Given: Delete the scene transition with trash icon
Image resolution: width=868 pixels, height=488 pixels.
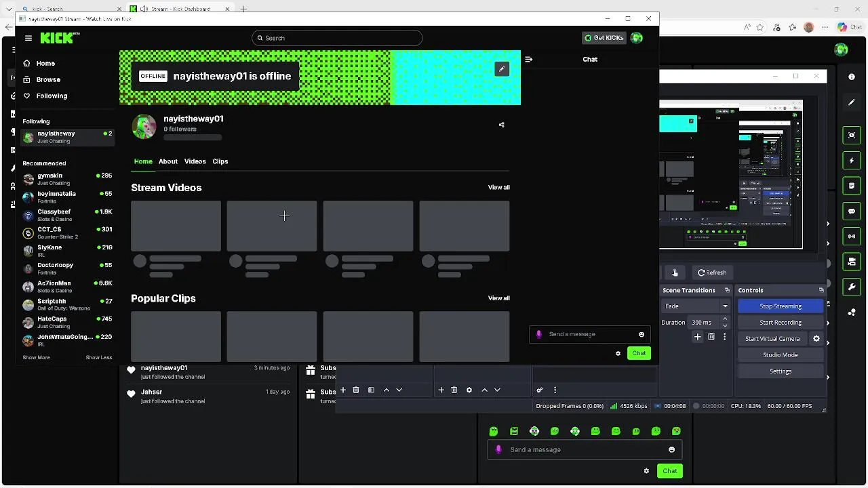Looking at the screenshot, I should tap(711, 337).
